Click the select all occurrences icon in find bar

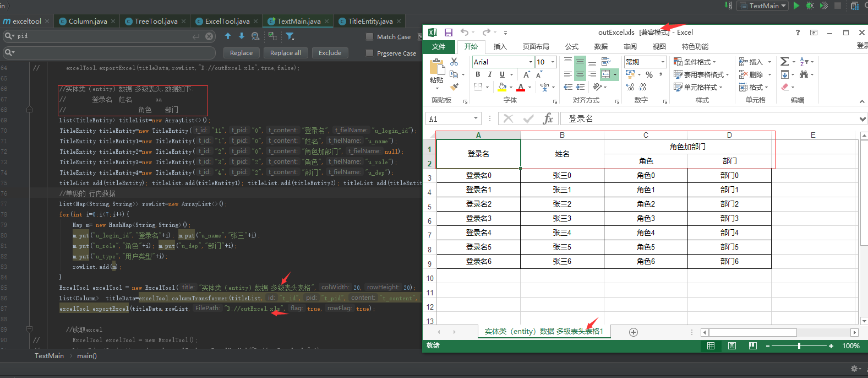[272, 36]
